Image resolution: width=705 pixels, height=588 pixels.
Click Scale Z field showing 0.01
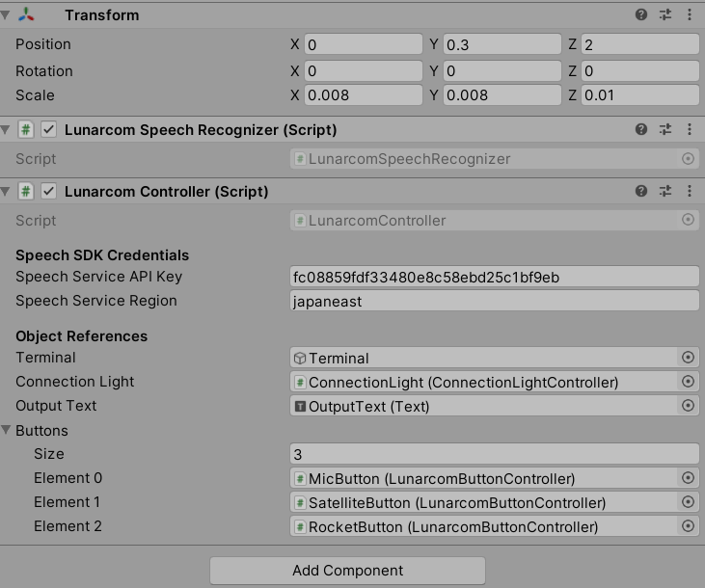point(640,95)
